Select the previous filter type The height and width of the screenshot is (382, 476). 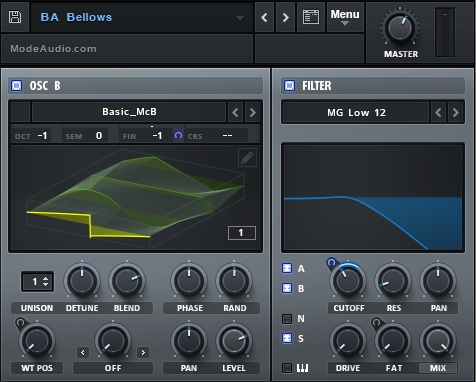(438, 113)
